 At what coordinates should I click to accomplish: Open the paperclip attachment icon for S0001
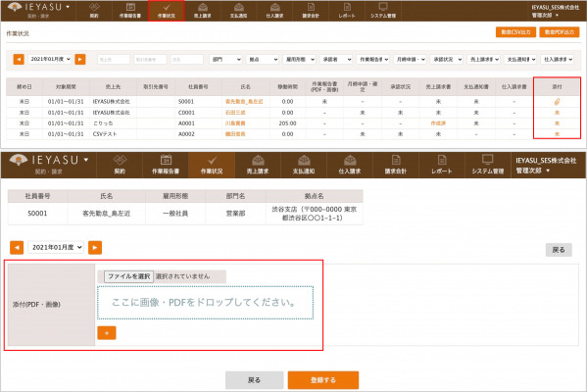pos(557,102)
